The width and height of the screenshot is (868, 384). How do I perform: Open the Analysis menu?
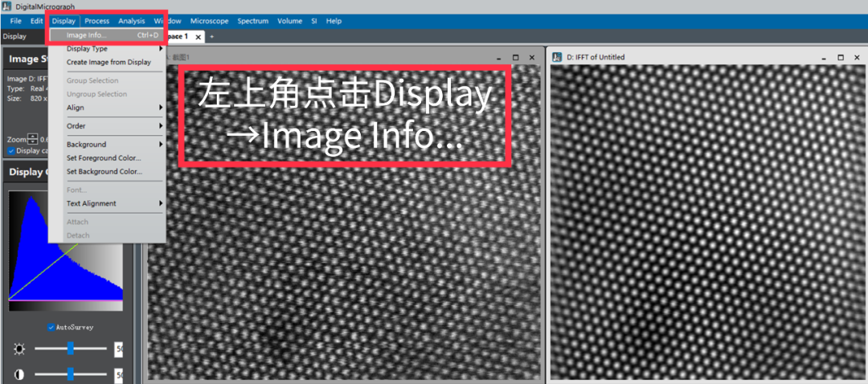point(131,21)
